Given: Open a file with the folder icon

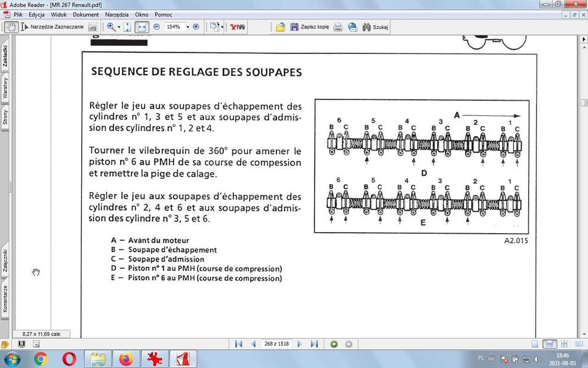Looking at the screenshot, I should 280,27.
